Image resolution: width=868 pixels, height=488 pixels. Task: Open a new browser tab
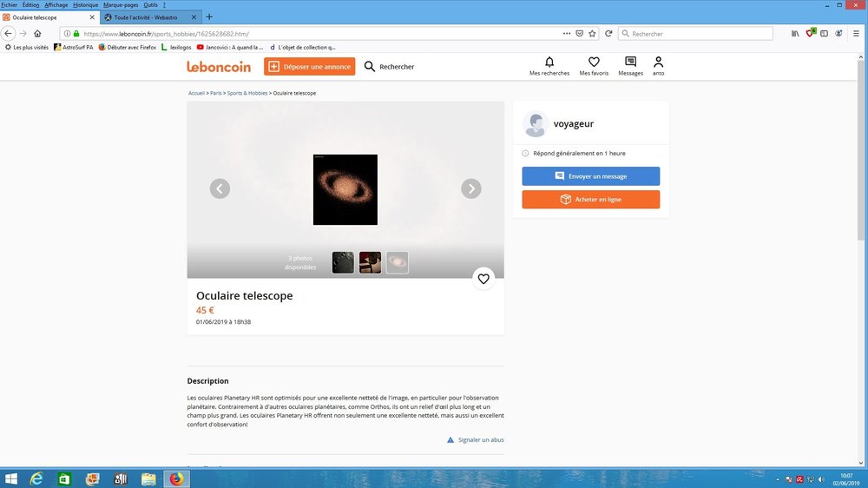tap(209, 17)
